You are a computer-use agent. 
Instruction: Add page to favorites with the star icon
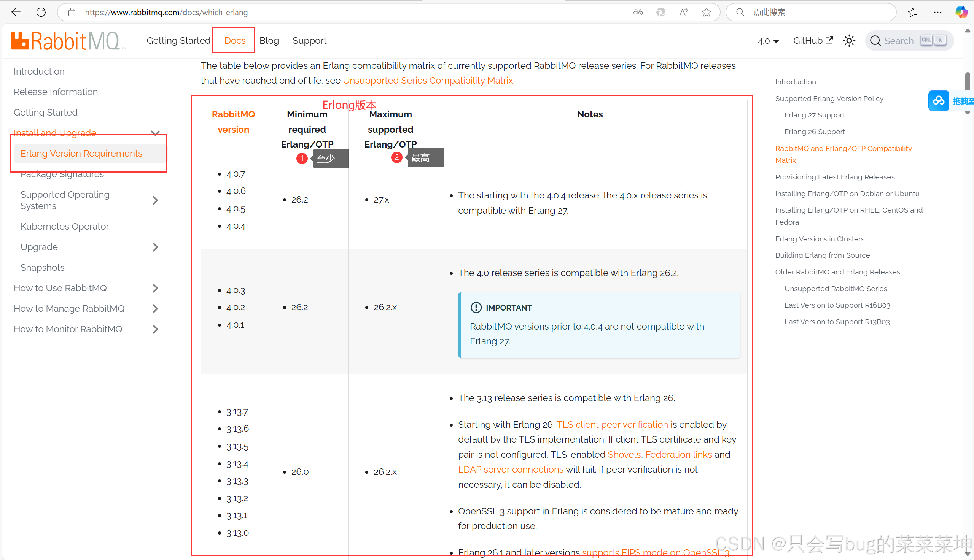(706, 12)
